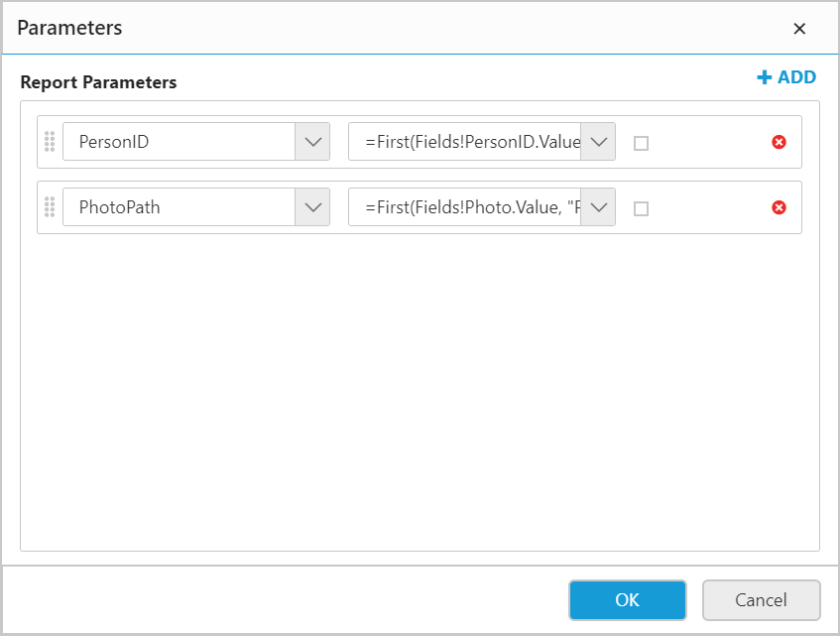Click the Parameters dialog title

[x=69, y=28]
